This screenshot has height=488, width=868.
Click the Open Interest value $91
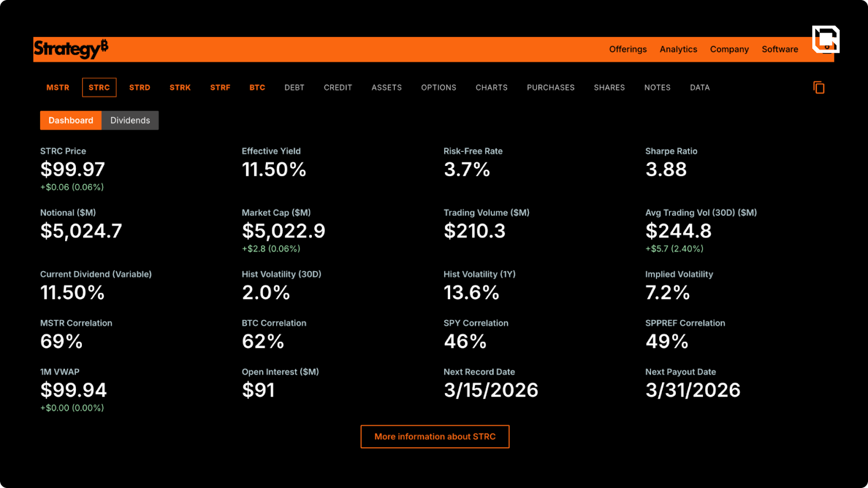(258, 390)
